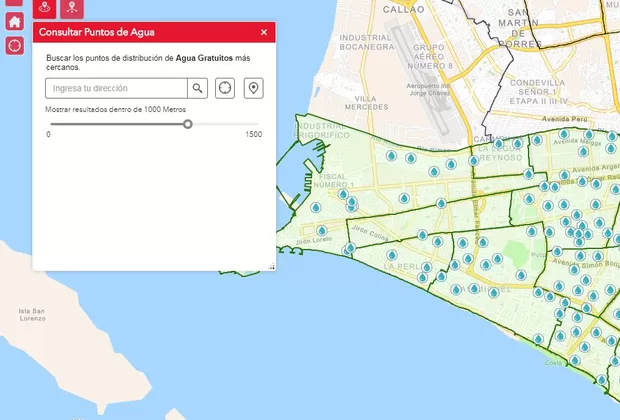The width and height of the screenshot is (620, 420).
Task: Click the Villa Mercedes label on the map
Action: (365, 103)
